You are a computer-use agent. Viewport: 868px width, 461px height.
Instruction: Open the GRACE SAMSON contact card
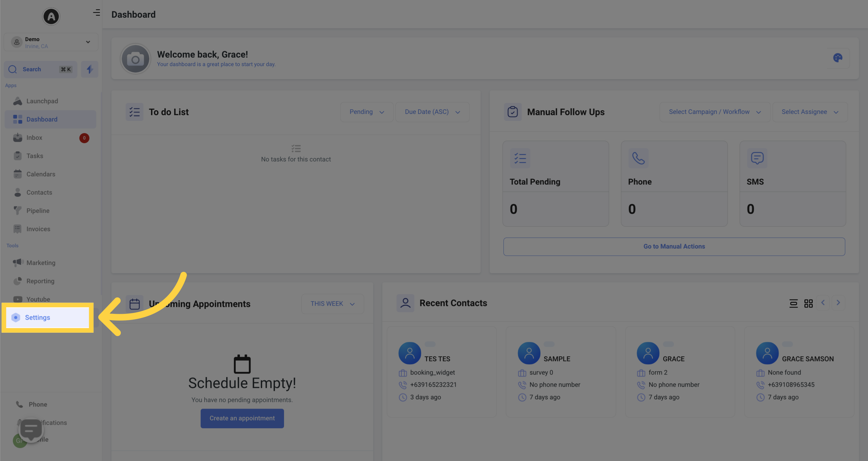(x=799, y=372)
